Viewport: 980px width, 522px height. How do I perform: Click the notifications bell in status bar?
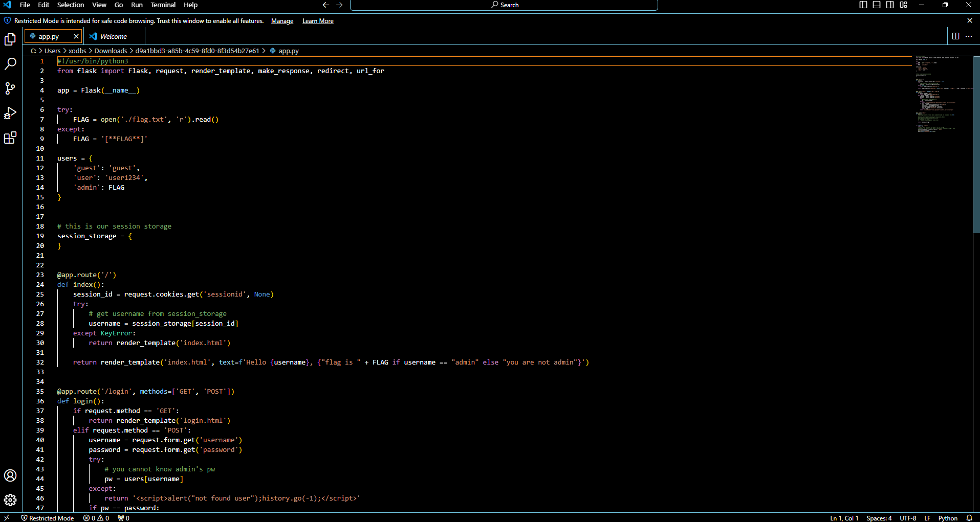pos(969,518)
